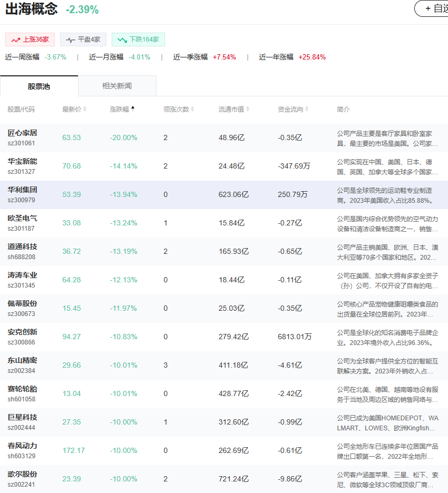Click 巨星科技 description mentioning HOMEDEPOT
The width and height of the screenshot is (448, 493).
click(387, 423)
